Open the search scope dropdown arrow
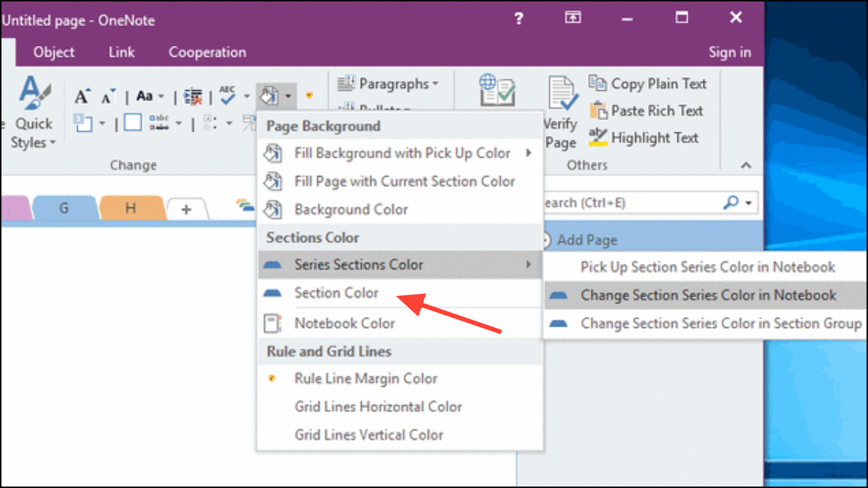Viewport: 868px width, 488px height. [749, 203]
